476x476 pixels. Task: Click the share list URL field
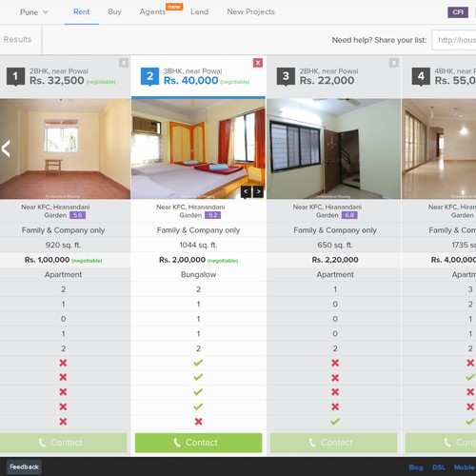(454, 40)
